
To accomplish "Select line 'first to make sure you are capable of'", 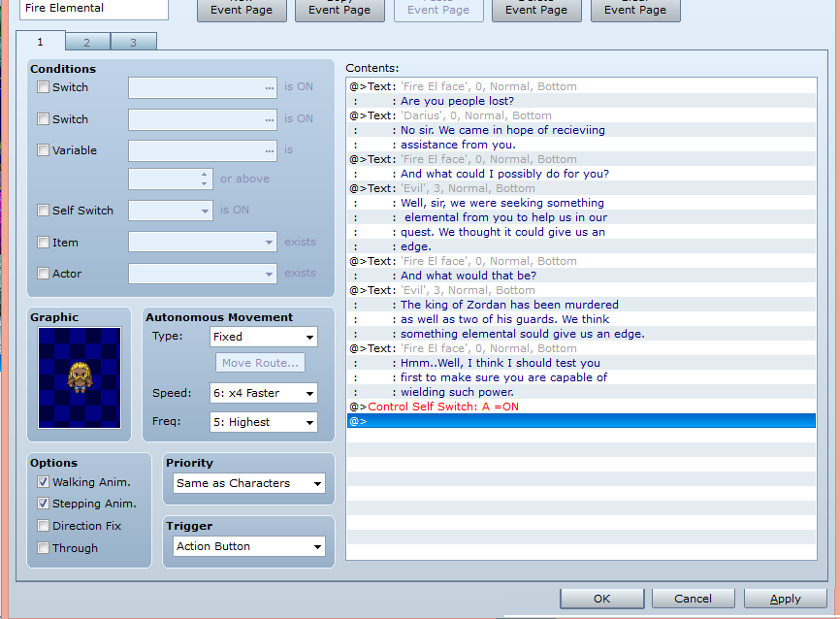I will click(x=581, y=377).
